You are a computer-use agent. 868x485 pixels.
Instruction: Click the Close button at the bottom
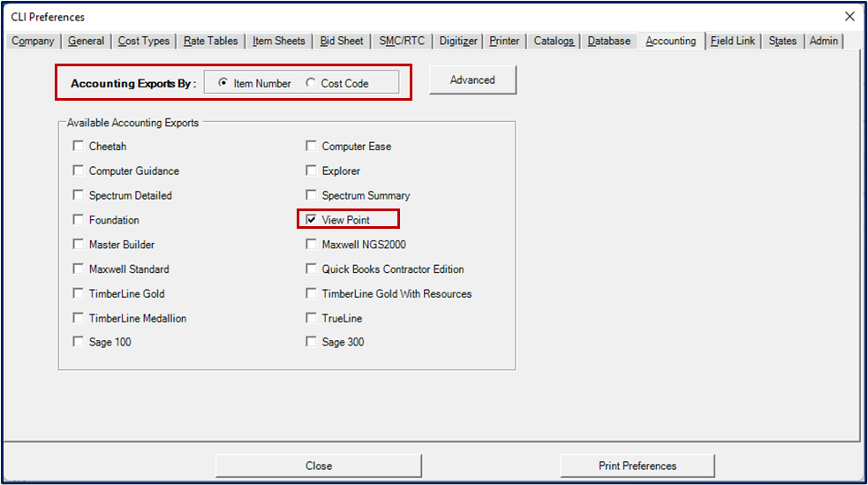tap(319, 466)
